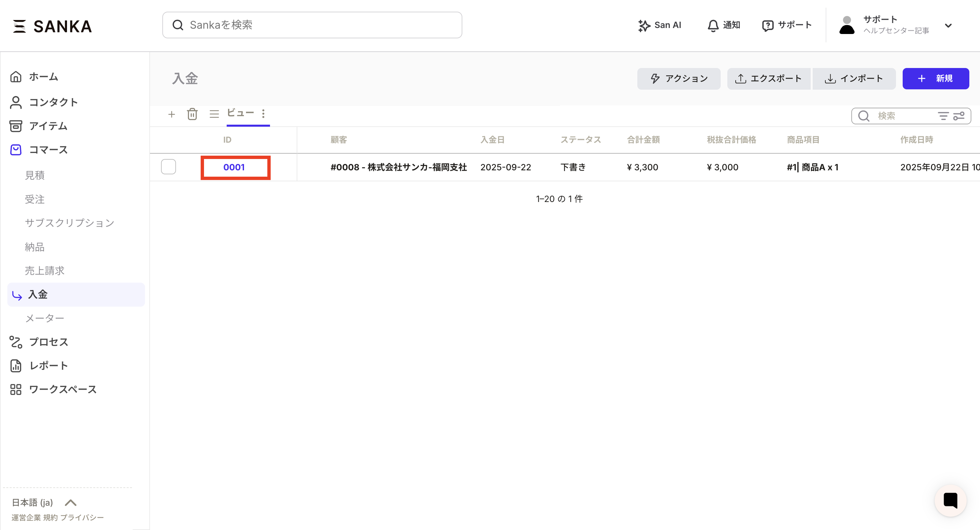Select the ビュー tab
The image size is (980, 530).
pyautogui.click(x=240, y=113)
